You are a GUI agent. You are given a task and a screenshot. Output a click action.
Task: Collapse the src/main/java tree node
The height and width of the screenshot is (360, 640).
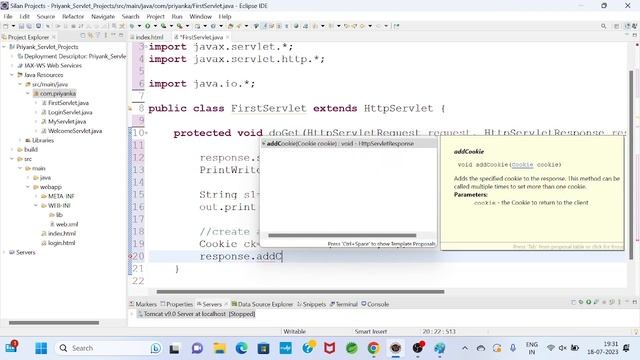(20, 84)
